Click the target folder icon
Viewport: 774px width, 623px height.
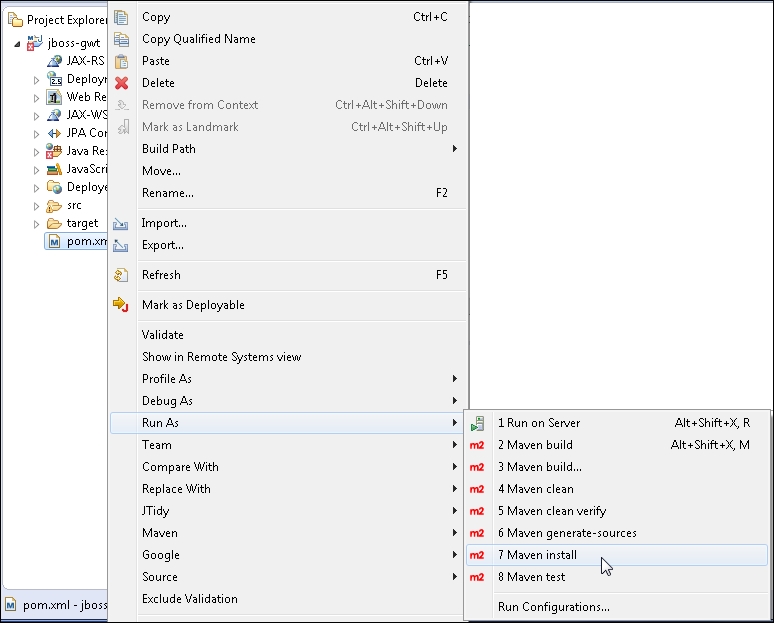[54, 224]
